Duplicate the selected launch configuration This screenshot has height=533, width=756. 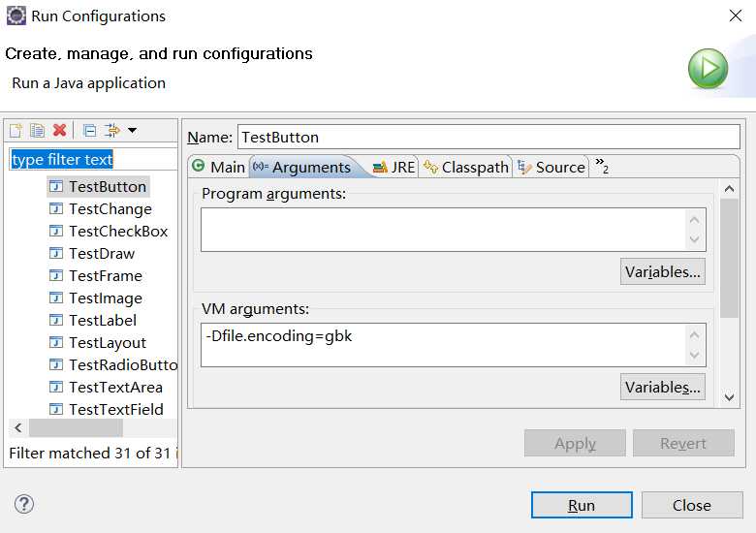[x=37, y=130]
